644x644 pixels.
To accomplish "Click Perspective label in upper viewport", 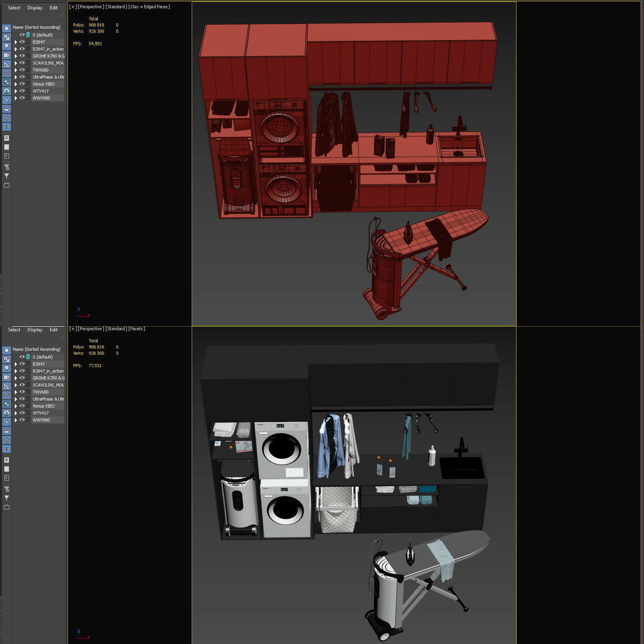I will (x=91, y=7).
